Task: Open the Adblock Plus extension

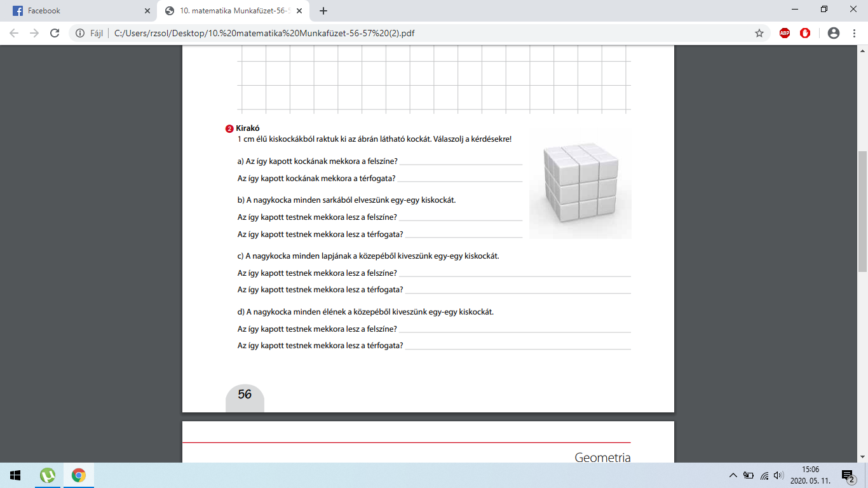Action: [785, 33]
